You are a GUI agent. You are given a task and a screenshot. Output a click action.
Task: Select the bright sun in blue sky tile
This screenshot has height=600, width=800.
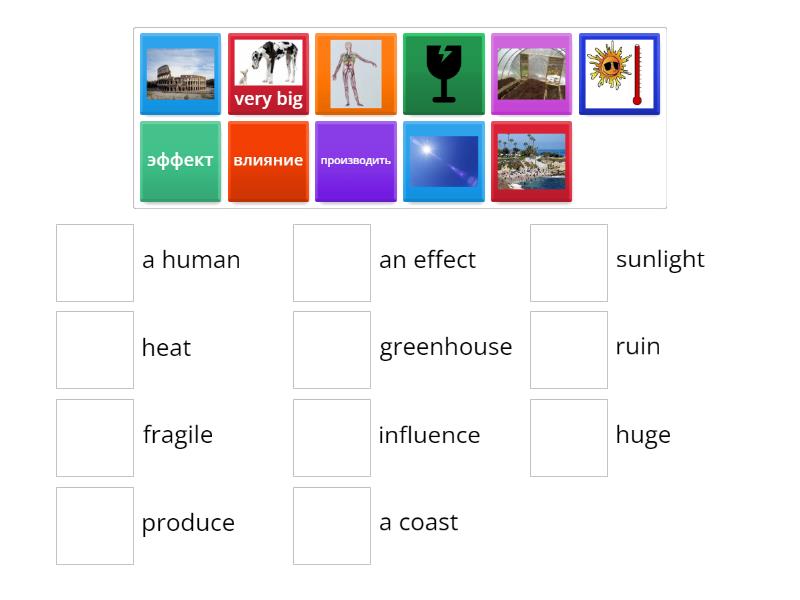(443, 162)
